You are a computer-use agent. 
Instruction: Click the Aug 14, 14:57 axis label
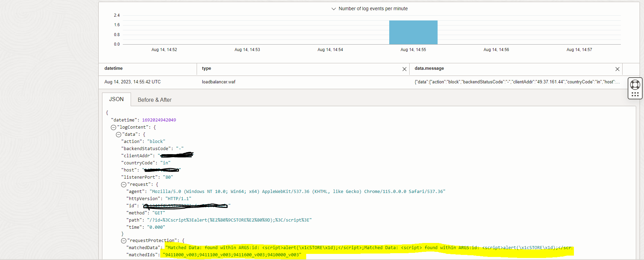pyautogui.click(x=579, y=50)
